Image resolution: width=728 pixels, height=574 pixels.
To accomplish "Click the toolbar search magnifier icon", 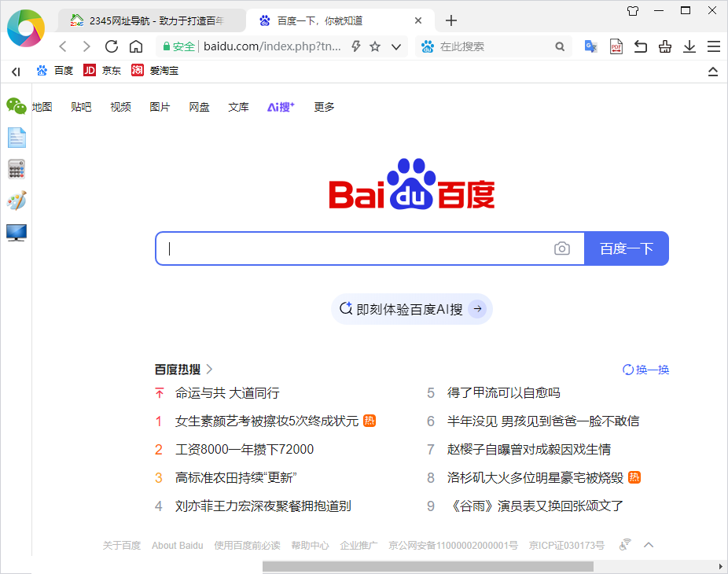I will coord(560,47).
